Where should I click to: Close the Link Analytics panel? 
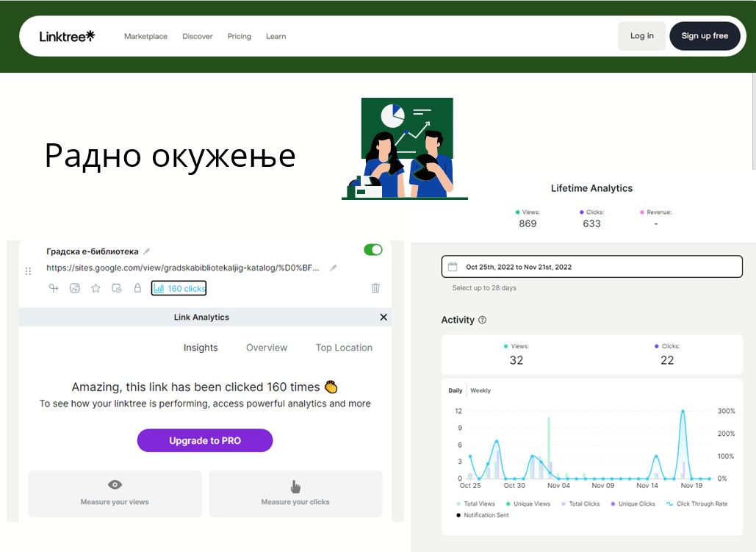point(384,317)
